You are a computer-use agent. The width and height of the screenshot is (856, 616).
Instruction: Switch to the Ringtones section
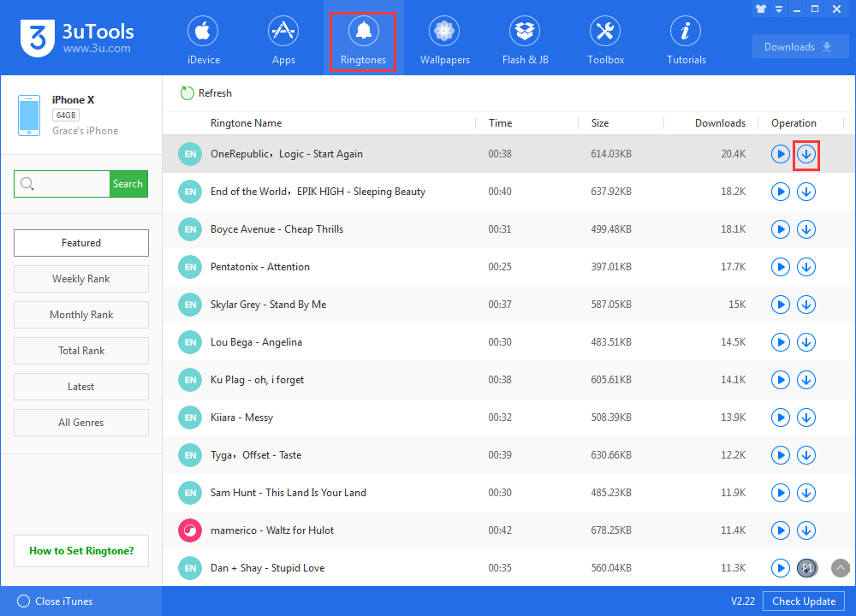(363, 39)
